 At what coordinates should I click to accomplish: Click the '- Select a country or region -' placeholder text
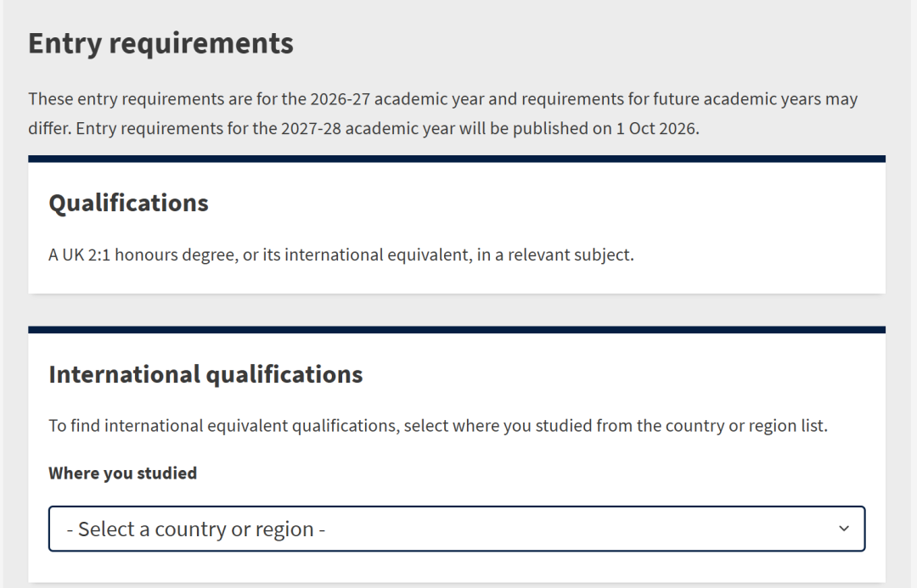pyautogui.click(x=196, y=529)
